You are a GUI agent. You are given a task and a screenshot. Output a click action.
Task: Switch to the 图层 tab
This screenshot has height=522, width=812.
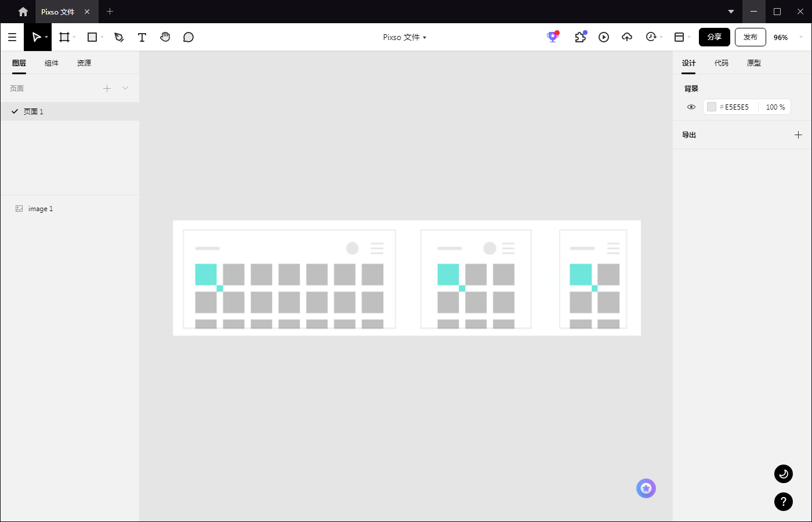(19, 63)
